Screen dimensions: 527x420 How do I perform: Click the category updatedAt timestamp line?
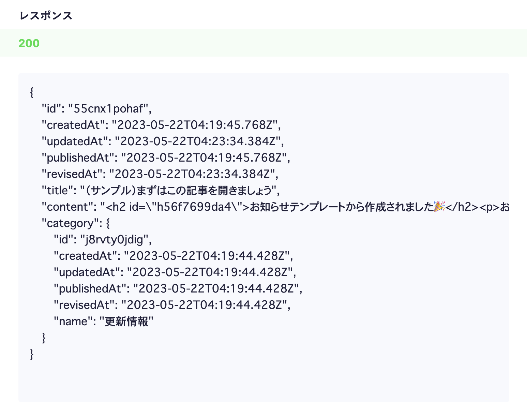point(175,272)
